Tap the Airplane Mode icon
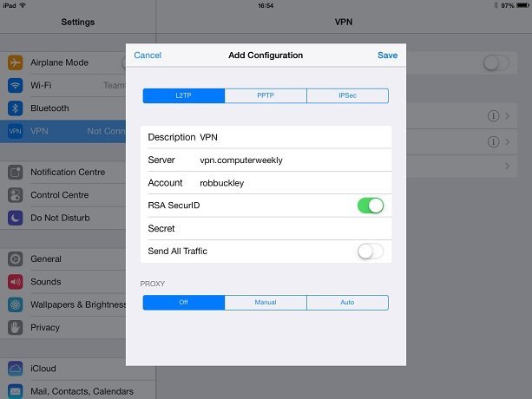Image resolution: width=532 pixels, height=399 pixels. click(x=15, y=62)
